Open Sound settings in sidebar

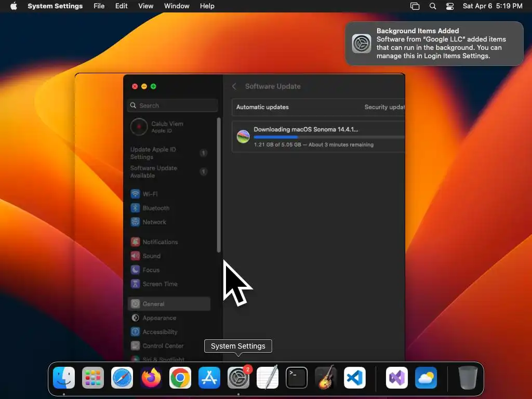(x=169, y=256)
